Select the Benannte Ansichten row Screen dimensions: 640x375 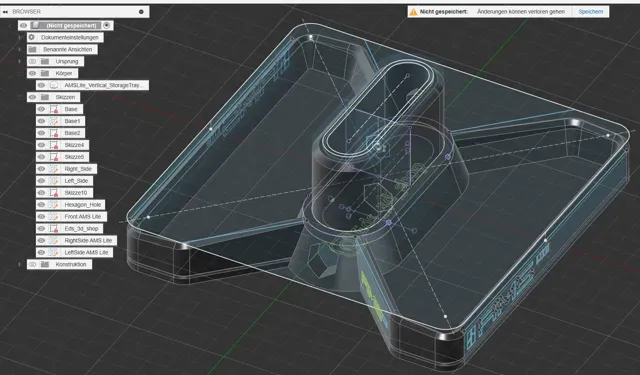click(x=62, y=49)
